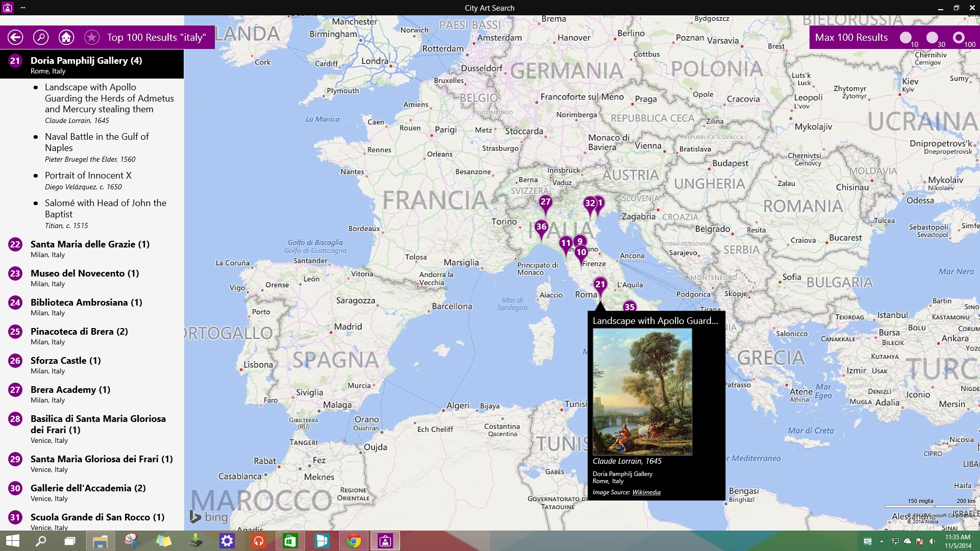
Task: Open Action Center notifications tray icon
Action: point(867,541)
